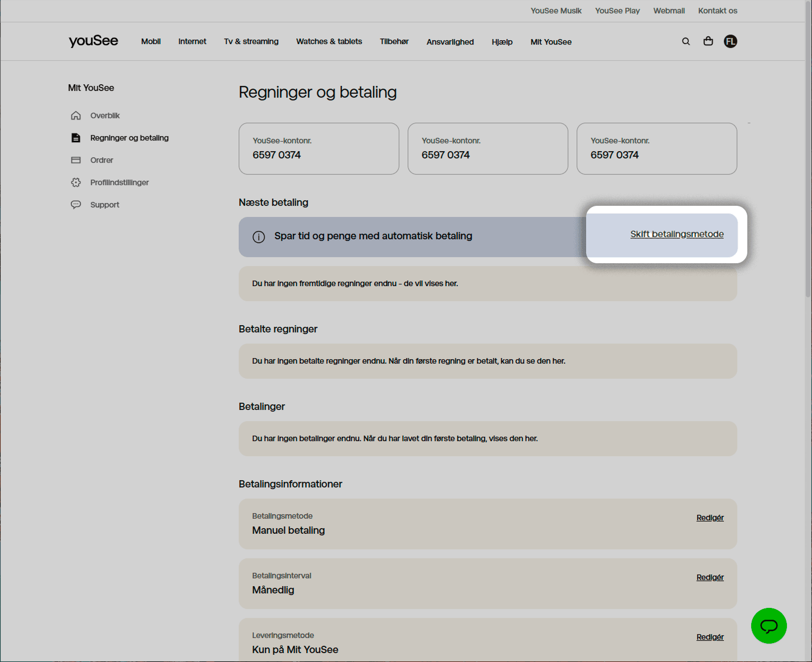The image size is (812, 662).
Task: Click the Overblik home icon
Action: 76,115
